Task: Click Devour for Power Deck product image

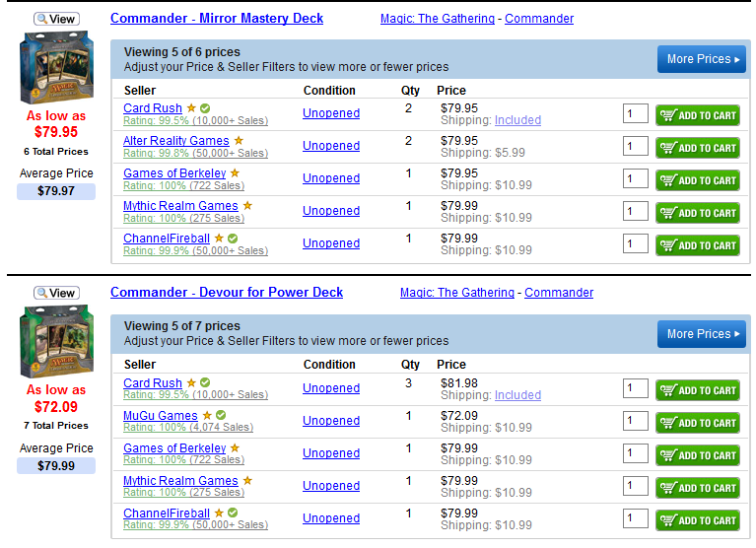Action: coord(56,341)
